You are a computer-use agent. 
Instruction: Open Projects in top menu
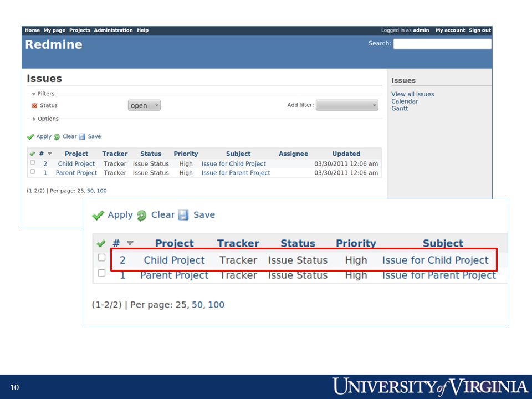(80, 30)
